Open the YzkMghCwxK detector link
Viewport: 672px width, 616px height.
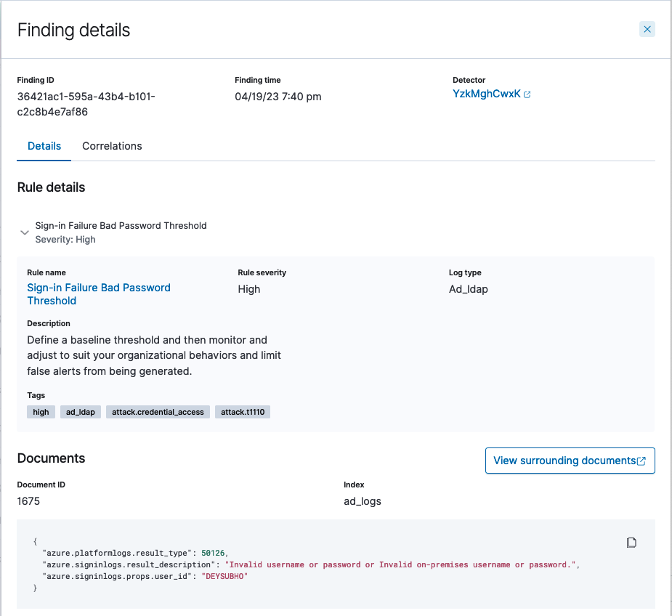point(485,93)
